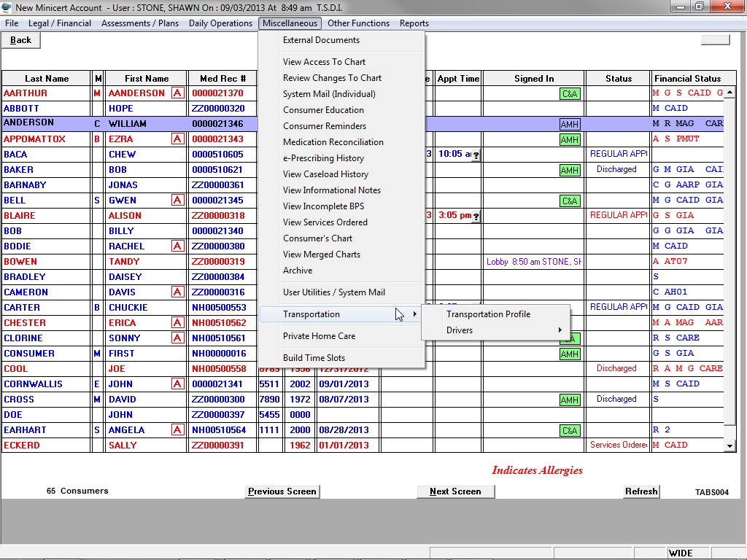Go to the Previous Screen
747x560 pixels.
[282, 491]
